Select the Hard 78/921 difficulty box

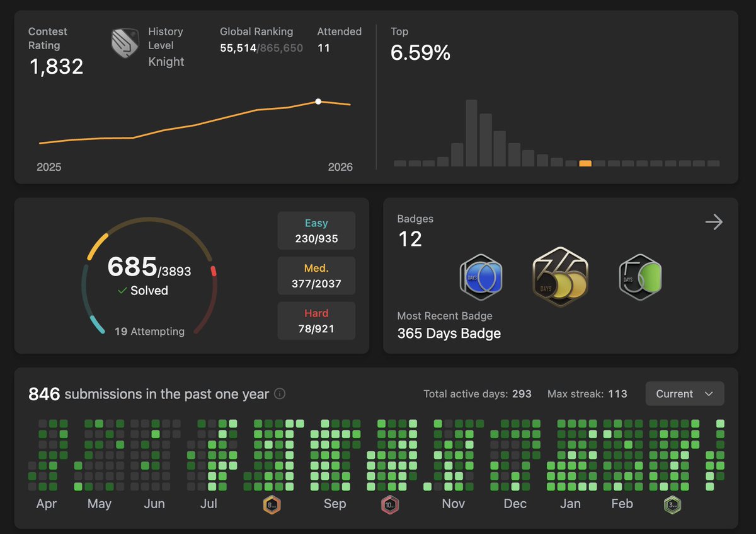(316, 321)
